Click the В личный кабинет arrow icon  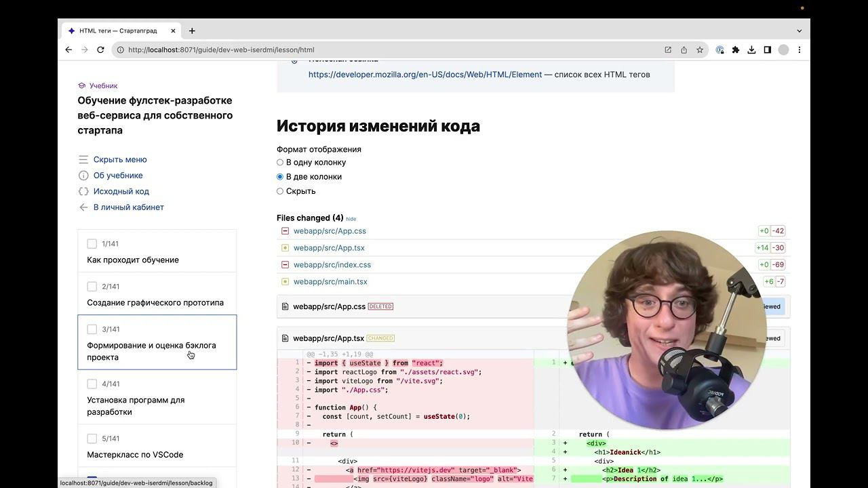83,207
